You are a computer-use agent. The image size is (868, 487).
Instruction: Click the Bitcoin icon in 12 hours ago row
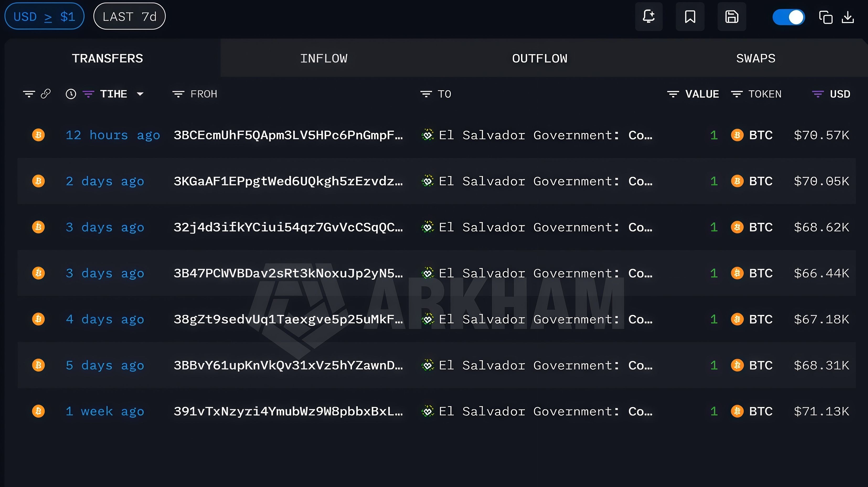point(38,135)
